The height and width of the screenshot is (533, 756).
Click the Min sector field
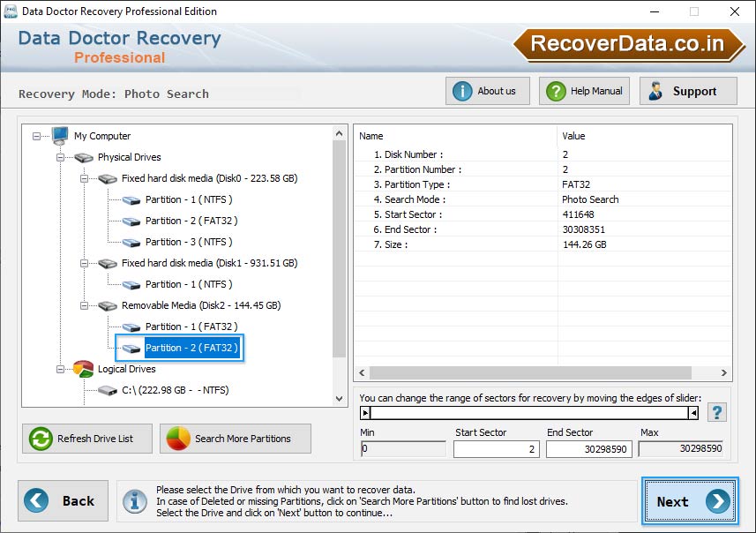coord(403,448)
